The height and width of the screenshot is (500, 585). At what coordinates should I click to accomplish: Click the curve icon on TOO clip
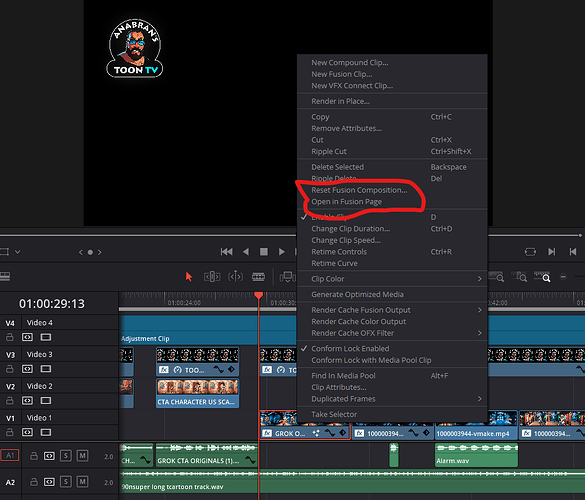(x=218, y=370)
